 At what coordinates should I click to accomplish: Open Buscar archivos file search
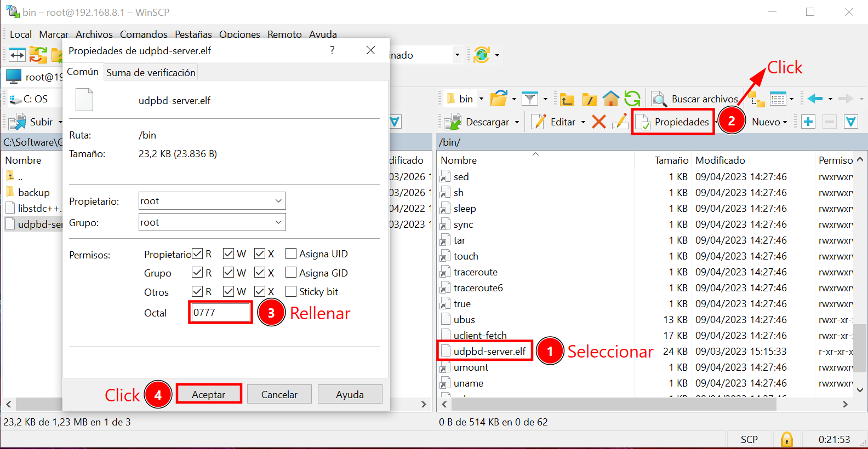click(695, 99)
